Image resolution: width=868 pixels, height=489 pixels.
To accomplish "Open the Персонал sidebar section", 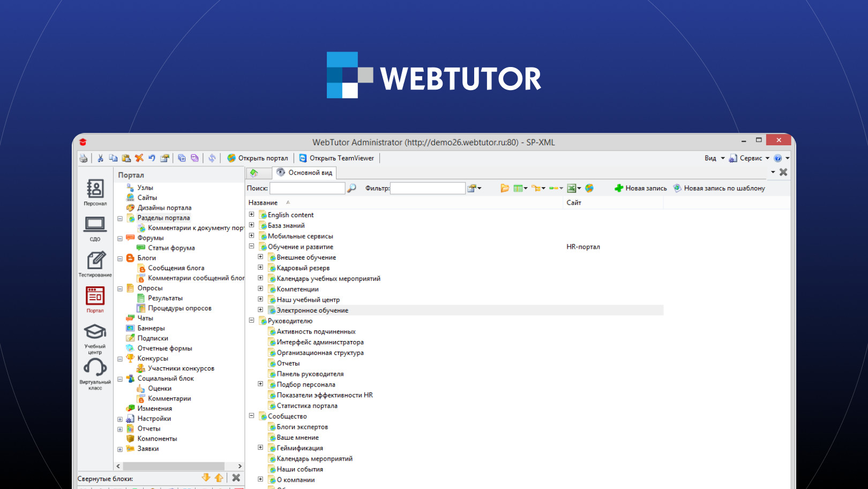I will click(x=95, y=192).
